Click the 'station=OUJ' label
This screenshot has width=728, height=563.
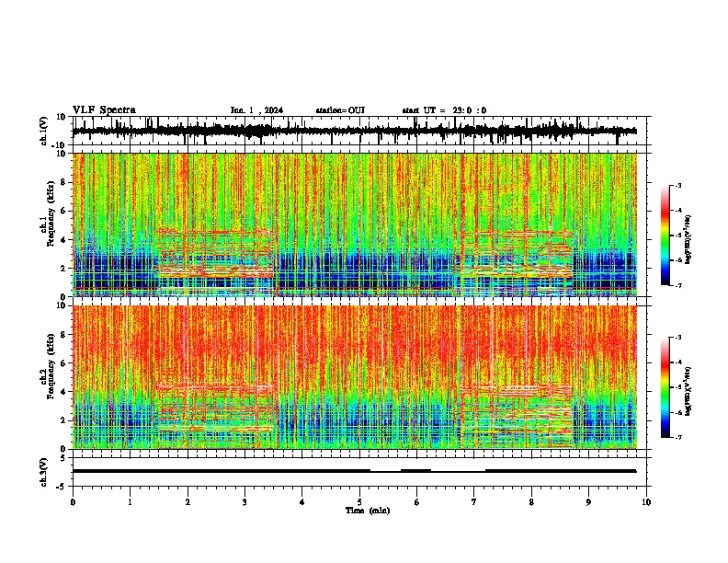tap(340, 110)
